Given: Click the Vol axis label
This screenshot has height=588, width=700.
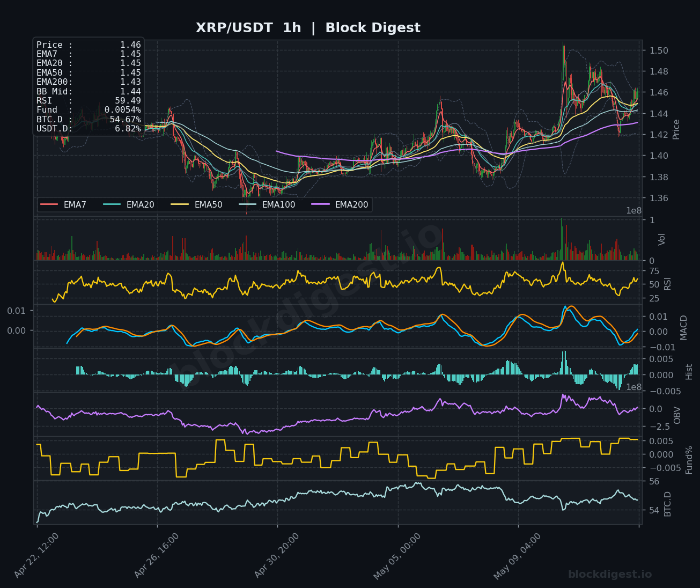Looking at the screenshot, I should [x=661, y=239].
